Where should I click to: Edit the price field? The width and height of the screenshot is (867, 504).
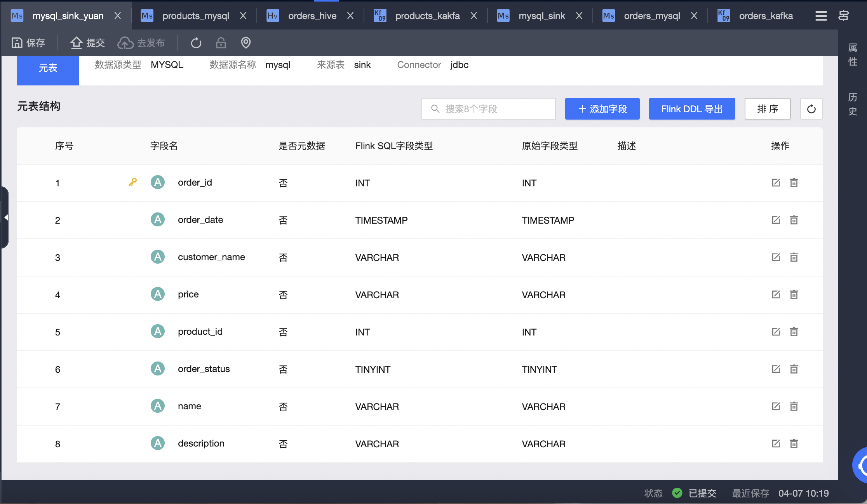coord(776,294)
